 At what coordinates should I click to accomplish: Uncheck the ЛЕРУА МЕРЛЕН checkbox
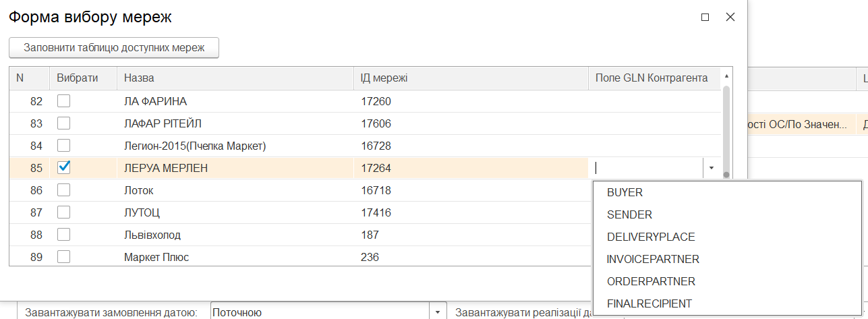point(63,168)
